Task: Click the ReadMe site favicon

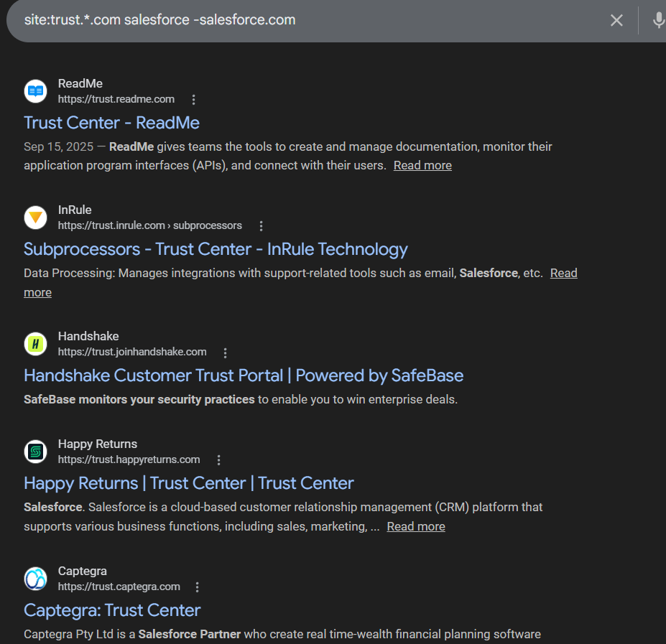Action: (x=35, y=91)
